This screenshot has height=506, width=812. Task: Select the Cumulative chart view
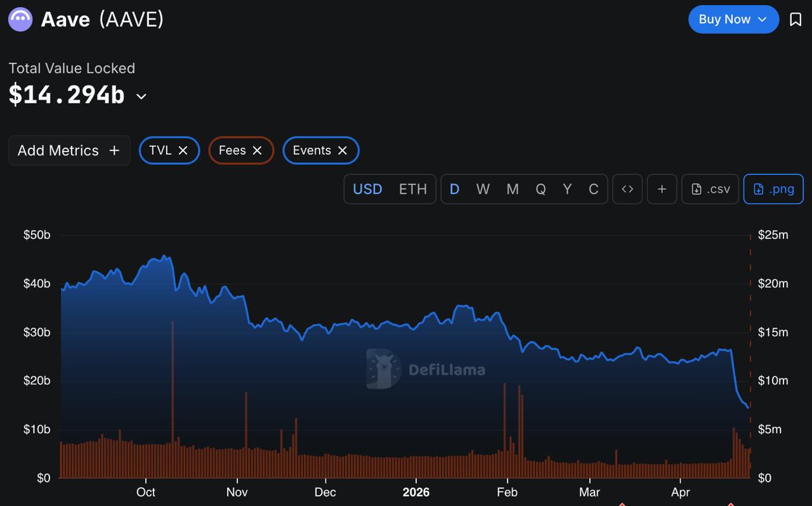pyautogui.click(x=593, y=188)
